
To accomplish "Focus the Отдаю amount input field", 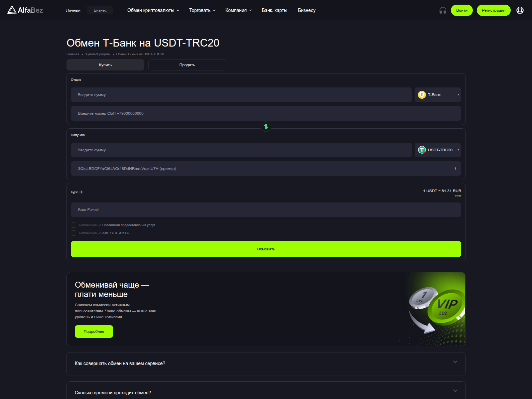I will tap(241, 95).
